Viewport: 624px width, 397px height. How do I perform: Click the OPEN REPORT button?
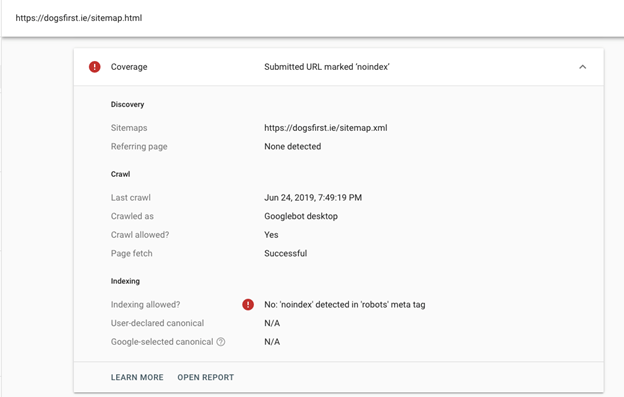click(206, 378)
